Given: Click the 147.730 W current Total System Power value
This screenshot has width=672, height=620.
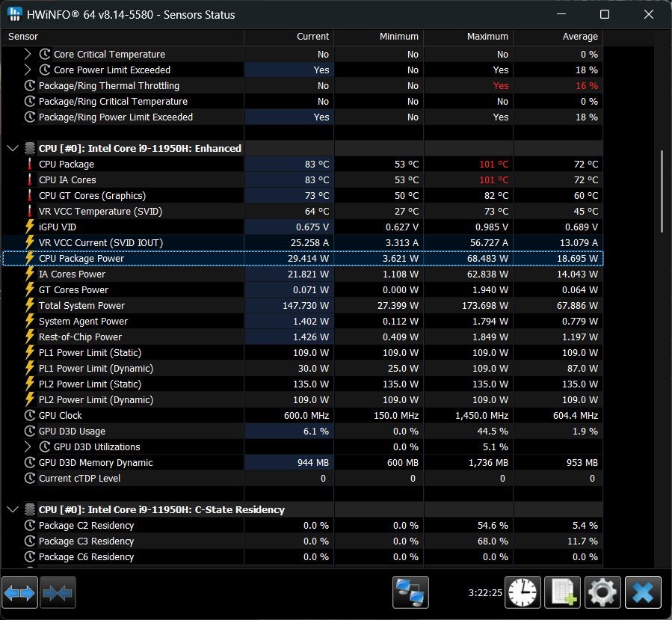Looking at the screenshot, I should (306, 306).
